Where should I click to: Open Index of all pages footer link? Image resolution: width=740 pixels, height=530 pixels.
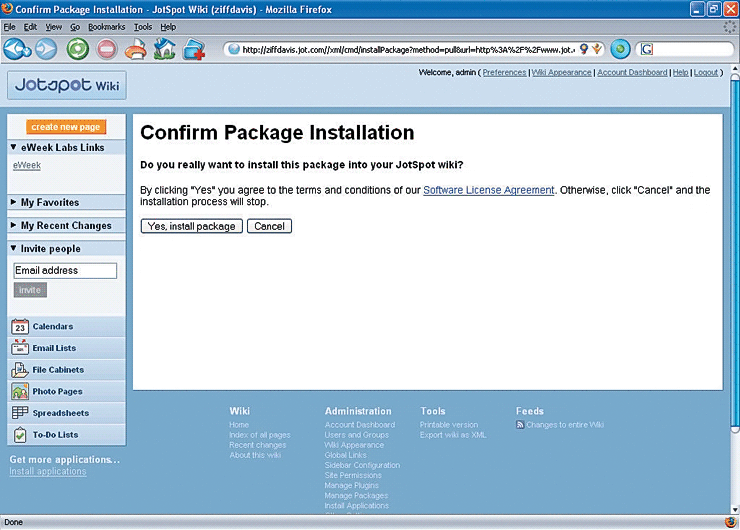(260, 435)
